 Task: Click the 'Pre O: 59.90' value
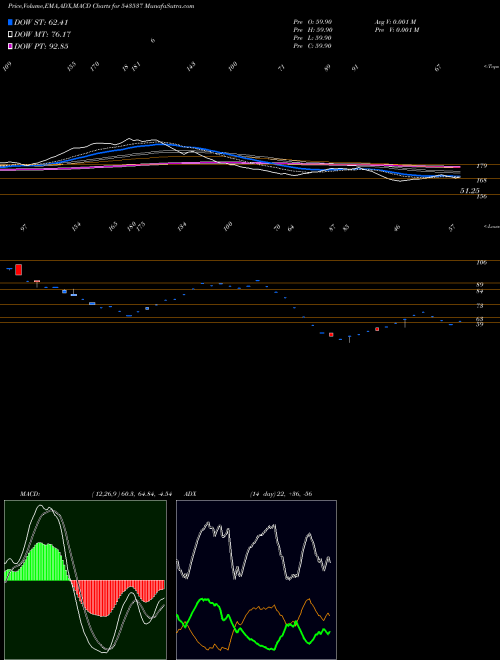click(313, 22)
